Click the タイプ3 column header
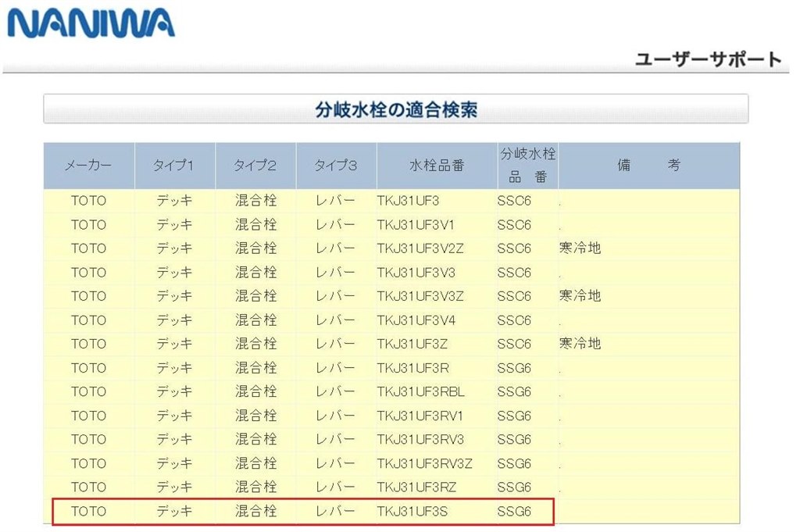Image resolution: width=800 pixels, height=532 pixels. 335,166
